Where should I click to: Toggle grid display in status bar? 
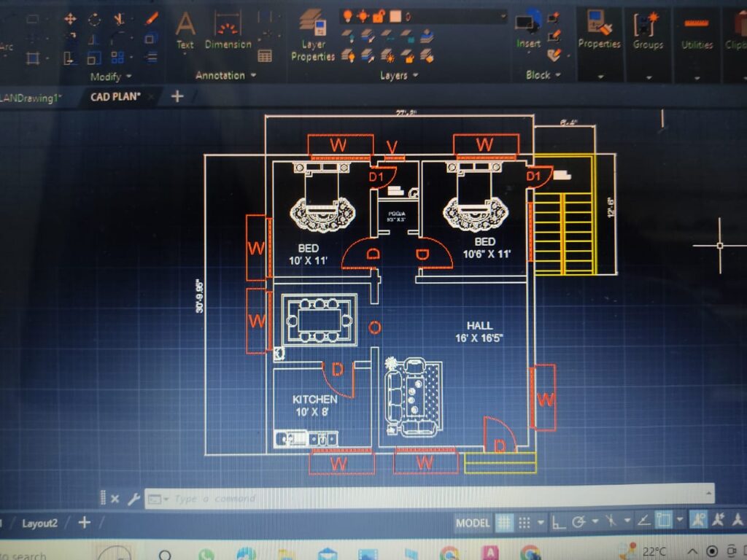pyautogui.click(x=504, y=523)
